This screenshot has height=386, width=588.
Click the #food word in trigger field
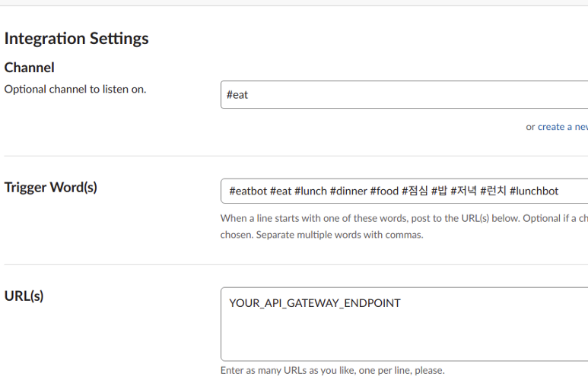(x=384, y=191)
